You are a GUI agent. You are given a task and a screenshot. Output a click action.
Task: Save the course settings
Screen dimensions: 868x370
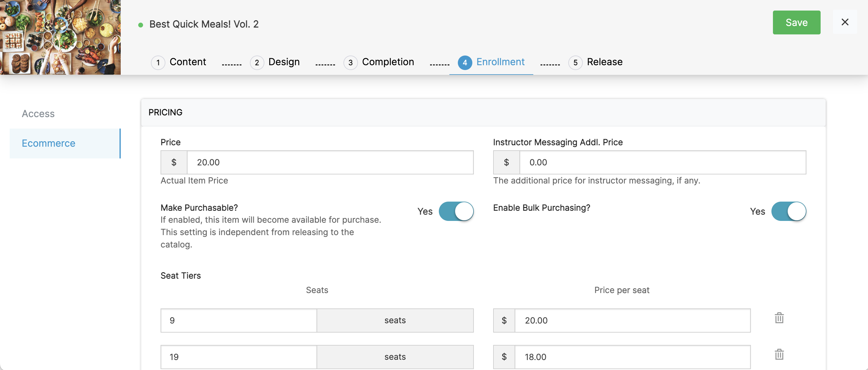[x=796, y=22]
